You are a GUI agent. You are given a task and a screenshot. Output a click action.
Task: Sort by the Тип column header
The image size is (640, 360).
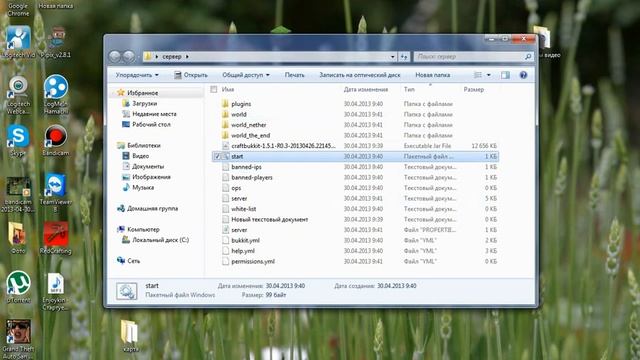tap(409, 89)
